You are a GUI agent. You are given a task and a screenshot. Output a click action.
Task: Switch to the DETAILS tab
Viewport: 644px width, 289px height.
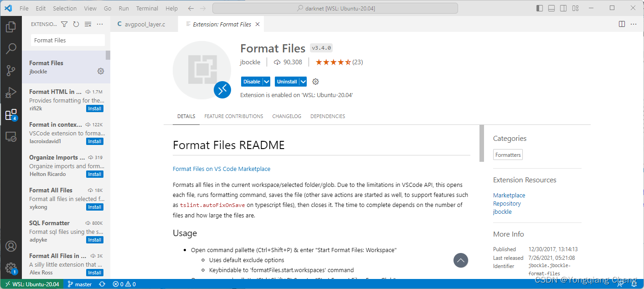click(x=186, y=116)
